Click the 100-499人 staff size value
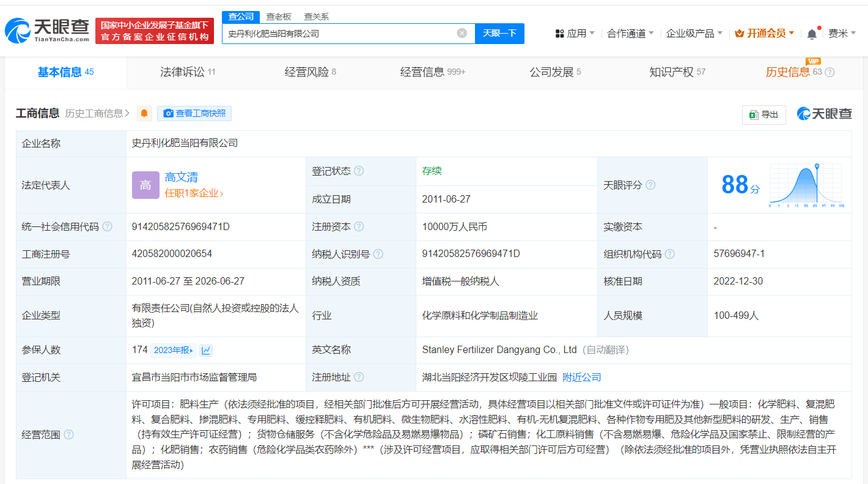This screenshot has width=868, height=484. [x=736, y=316]
